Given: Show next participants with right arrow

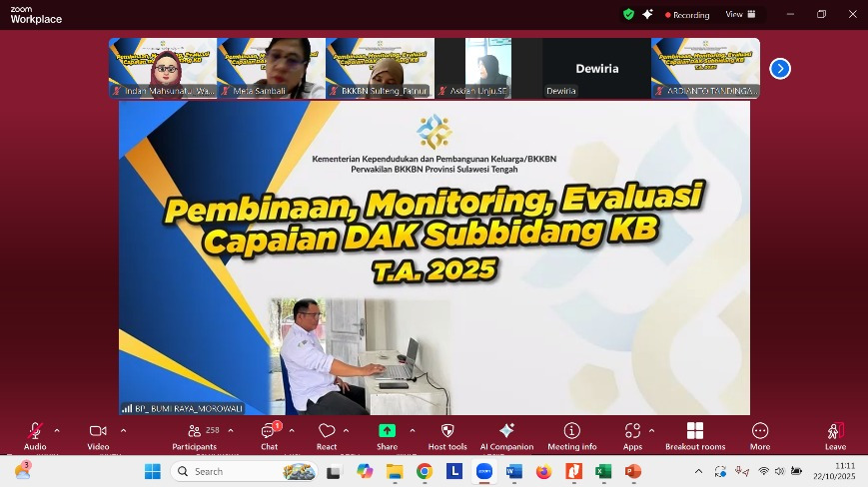Looking at the screenshot, I should (780, 68).
